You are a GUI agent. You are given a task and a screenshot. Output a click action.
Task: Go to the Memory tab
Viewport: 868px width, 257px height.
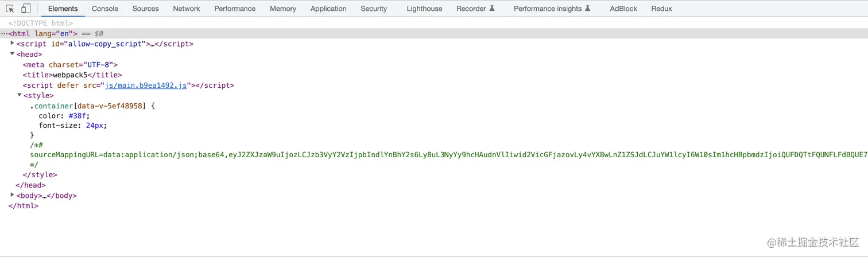283,9
